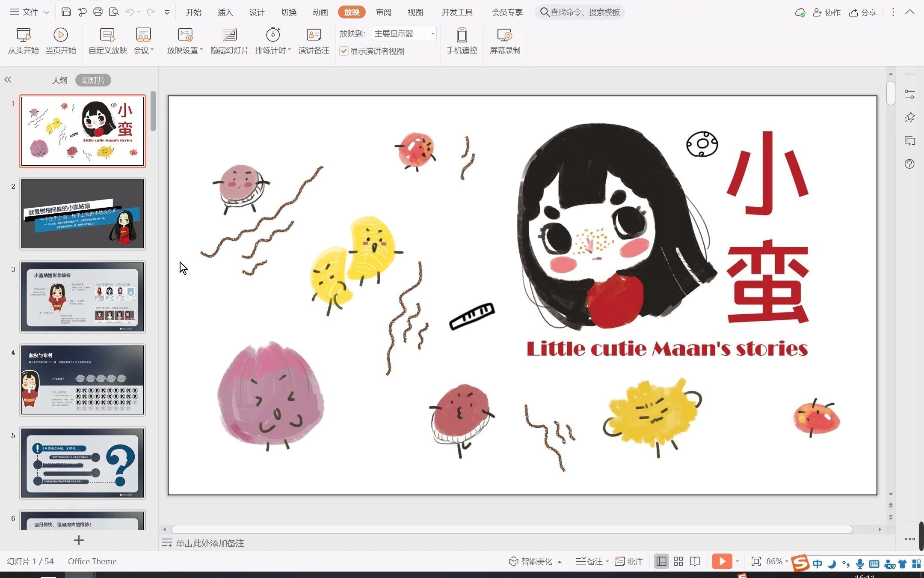
Task: Open the 审阅 ribbon tab
Action: click(x=384, y=12)
